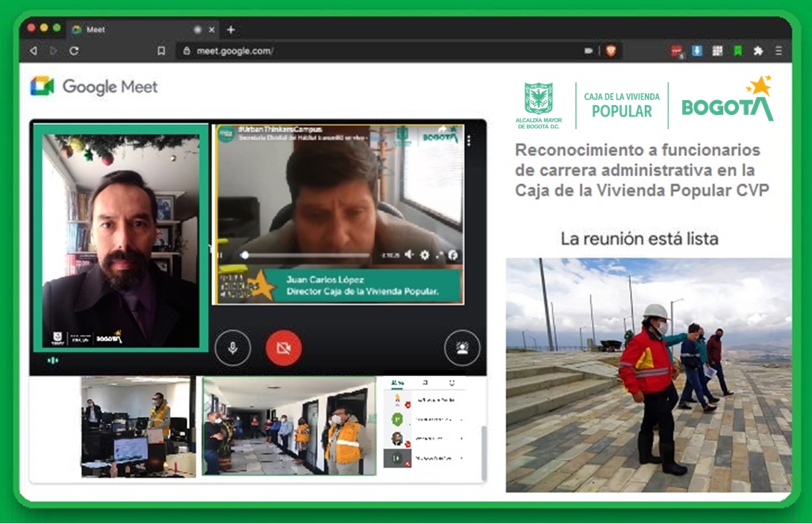
Task: Mute the embedded video volume icon
Action: [x=409, y=255]
